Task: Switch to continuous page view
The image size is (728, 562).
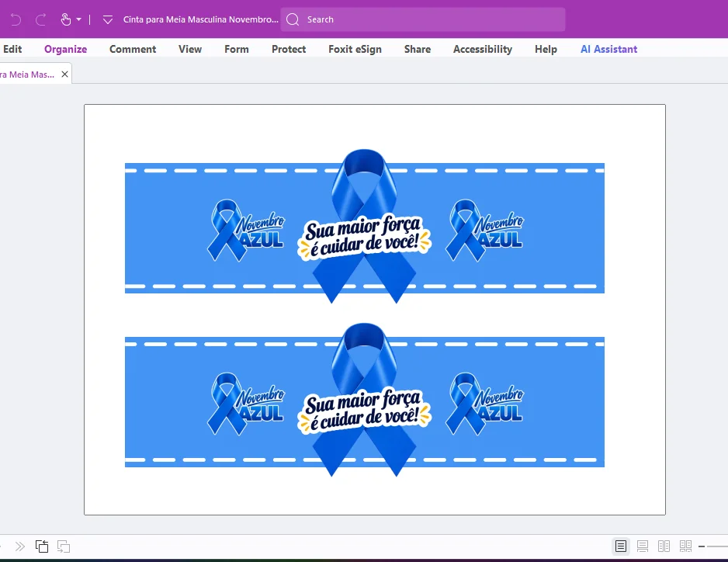Action: pyautogui.click(x=643, y=546)
